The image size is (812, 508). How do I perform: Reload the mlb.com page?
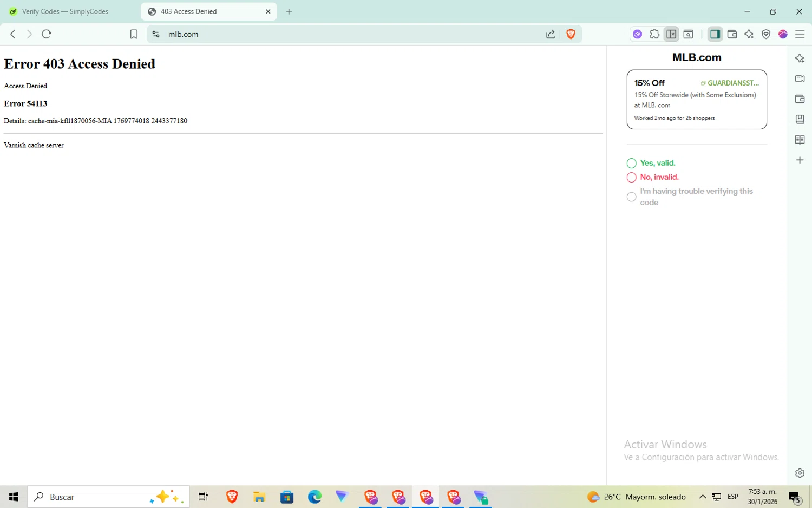[47, 34]
